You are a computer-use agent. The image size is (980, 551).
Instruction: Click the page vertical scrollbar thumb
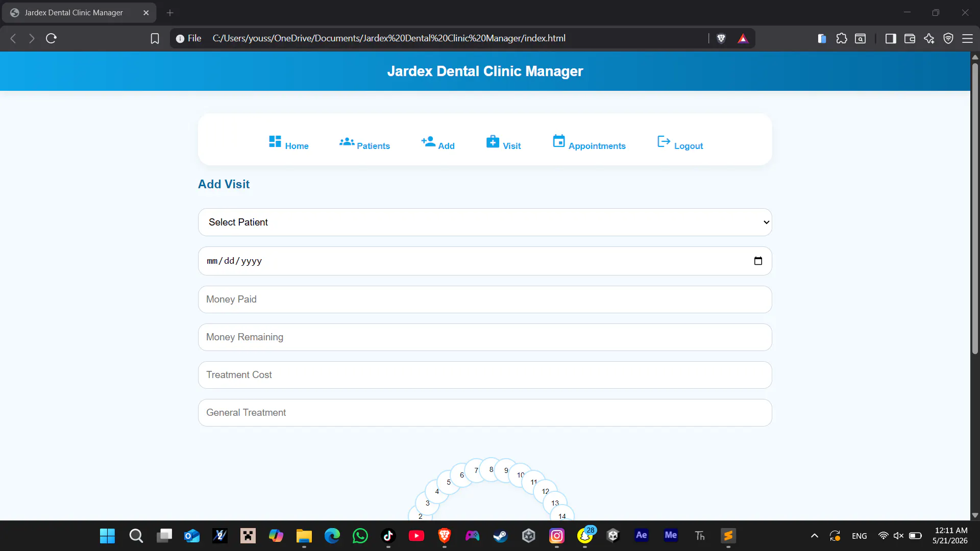pos(975,208)
